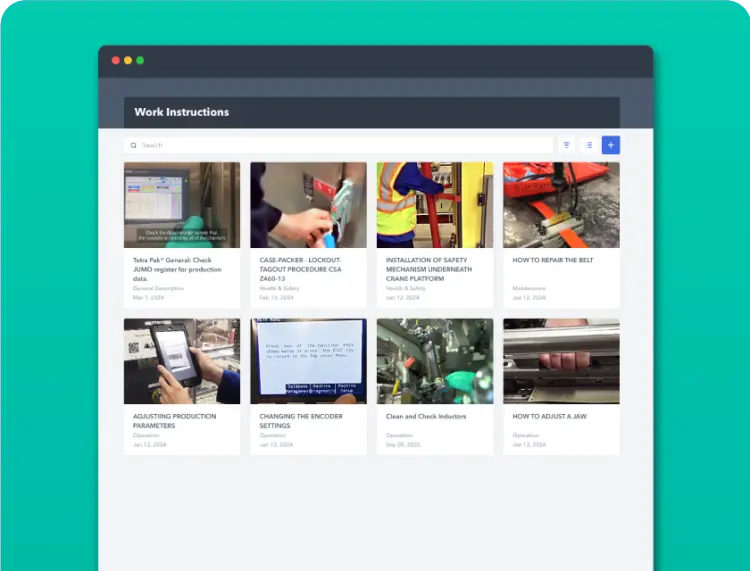Add new work instruction with plus button
The width and height of the screenshot is (750, 571).
pos(611,145)
